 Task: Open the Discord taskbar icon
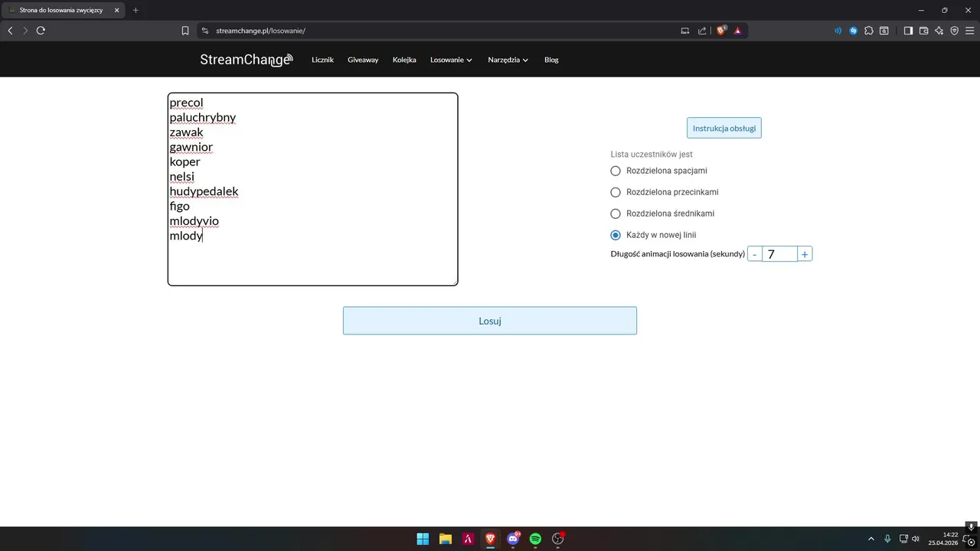point(513,539)
